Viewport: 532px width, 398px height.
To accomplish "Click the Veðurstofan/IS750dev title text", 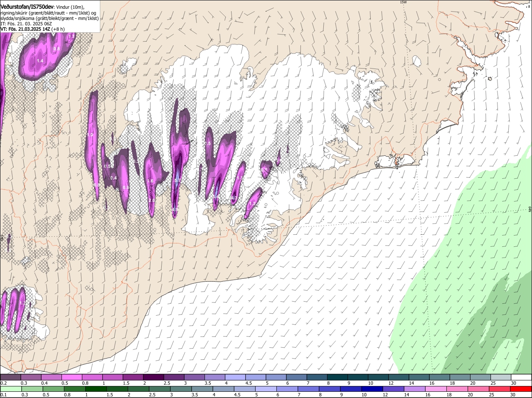I will (x=27, y=7).
